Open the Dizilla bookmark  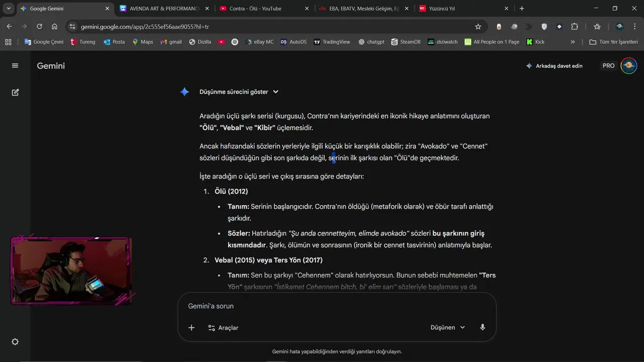200,42
